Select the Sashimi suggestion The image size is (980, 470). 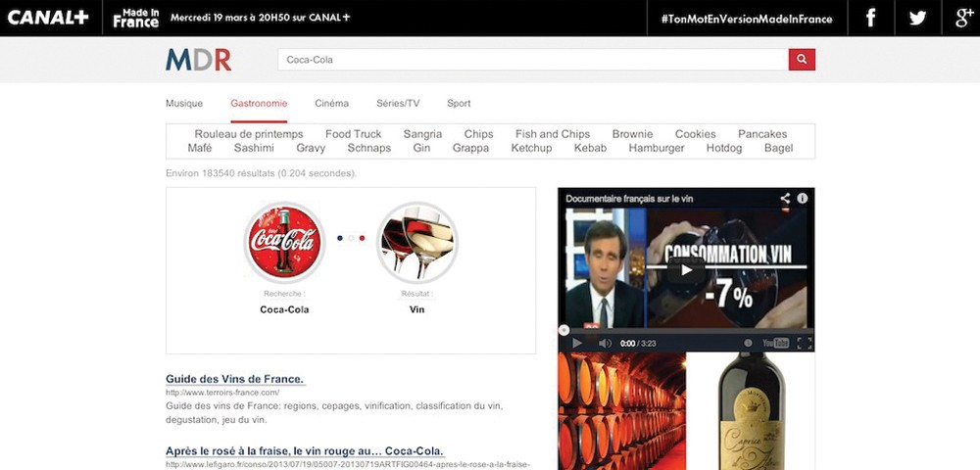coord(255,149)
